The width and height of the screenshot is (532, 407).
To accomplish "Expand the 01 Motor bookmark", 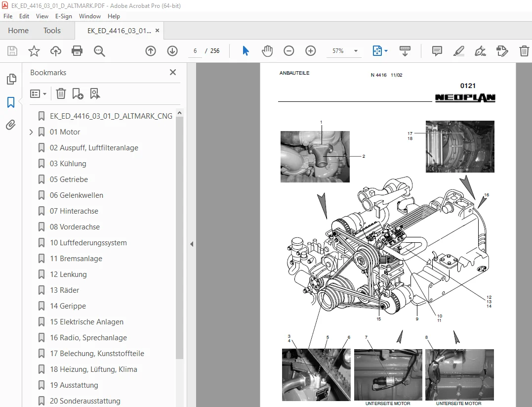I will 31,132.
